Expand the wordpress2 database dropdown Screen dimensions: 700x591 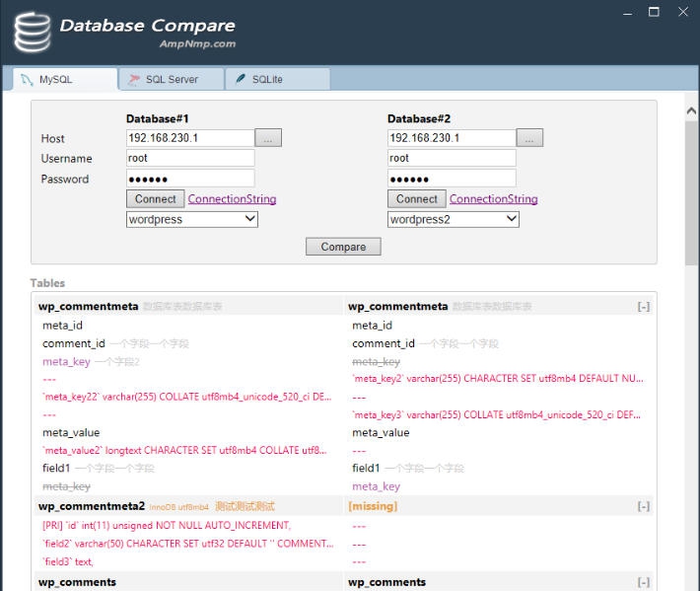coord(454,219)
